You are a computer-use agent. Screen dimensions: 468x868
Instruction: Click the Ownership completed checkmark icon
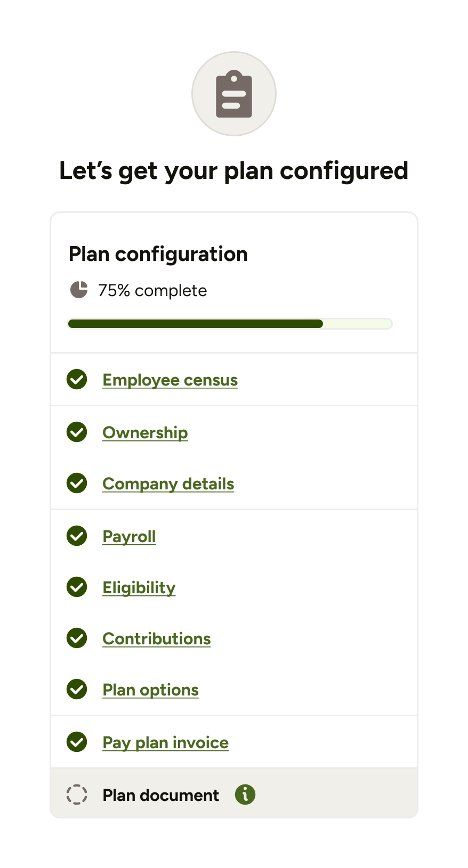point(77,432)
